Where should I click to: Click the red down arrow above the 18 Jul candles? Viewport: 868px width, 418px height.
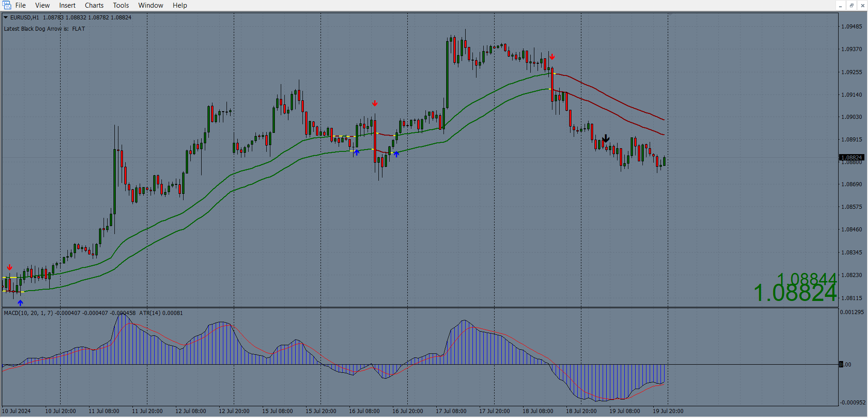click(552, 57)
